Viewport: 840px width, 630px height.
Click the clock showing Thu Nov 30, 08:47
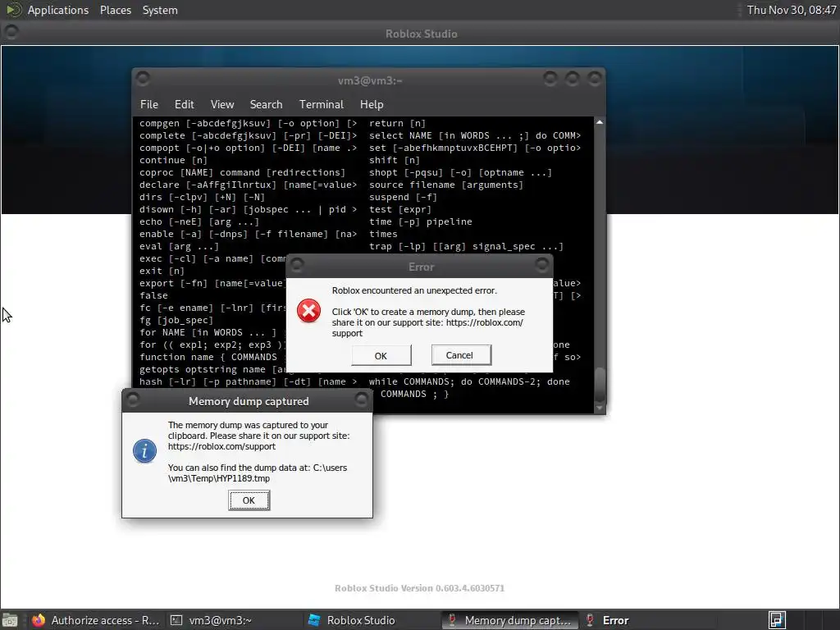pos(792,10)
